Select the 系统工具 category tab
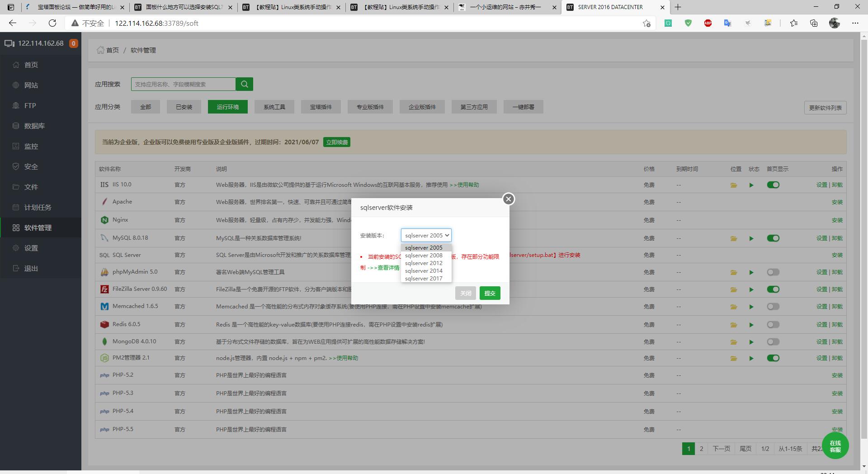This screenshot has width=868, height=474. (x=274, y=107)
